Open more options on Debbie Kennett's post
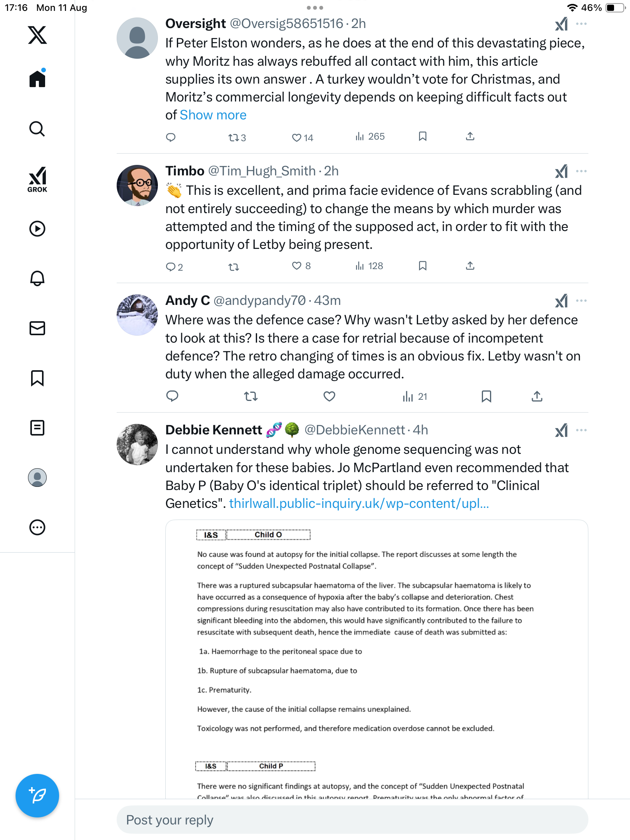The image size is (630, 840). point(581,430)
